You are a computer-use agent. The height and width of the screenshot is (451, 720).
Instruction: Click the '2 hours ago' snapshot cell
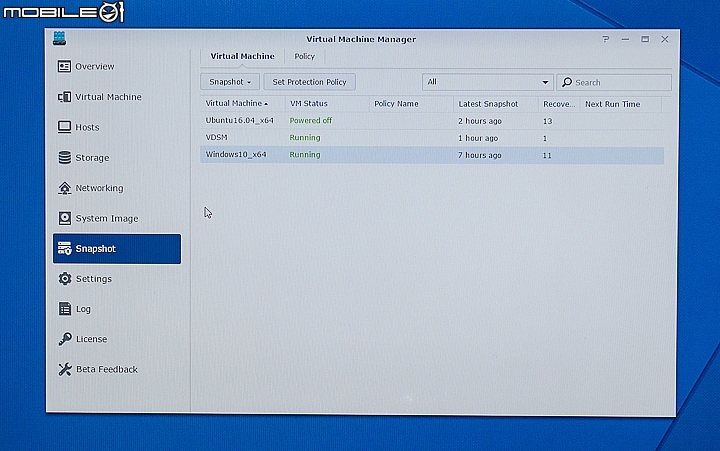(480, 121)
